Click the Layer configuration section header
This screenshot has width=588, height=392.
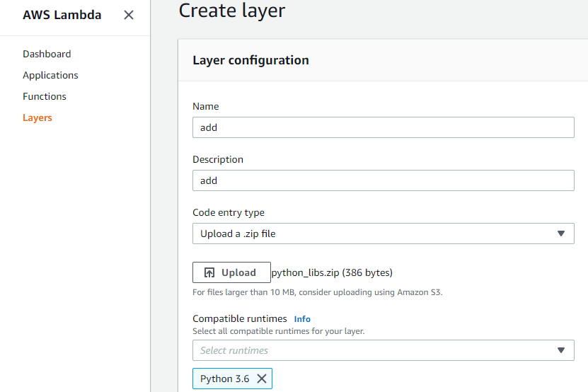pyautogui.click(x=250, y=60)
